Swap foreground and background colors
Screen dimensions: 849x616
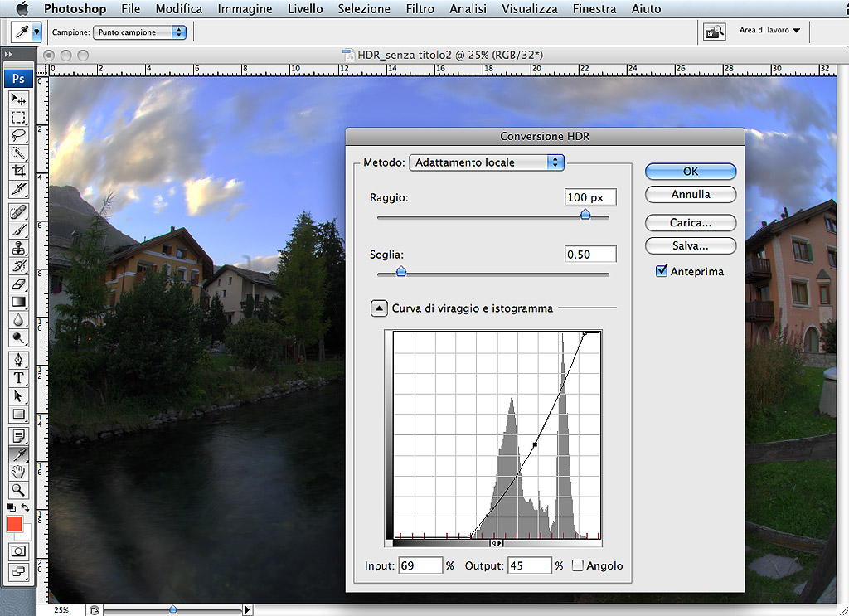point(25,507)
